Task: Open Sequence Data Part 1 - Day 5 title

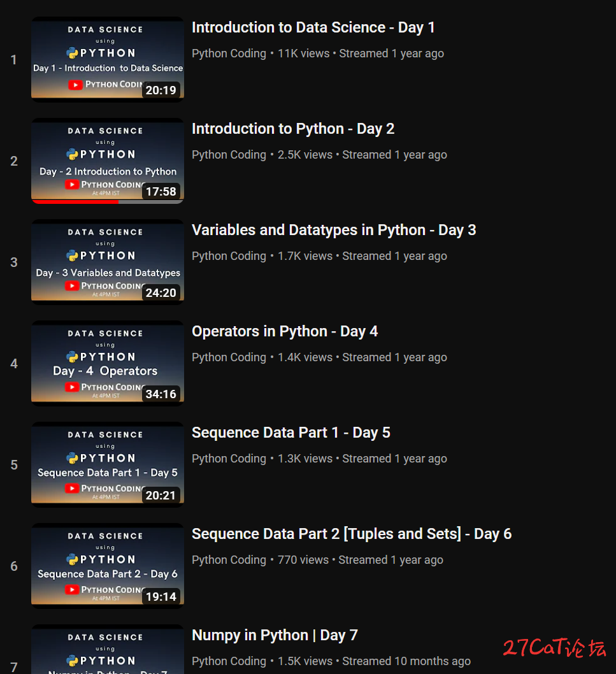Action: pos(290,433)
